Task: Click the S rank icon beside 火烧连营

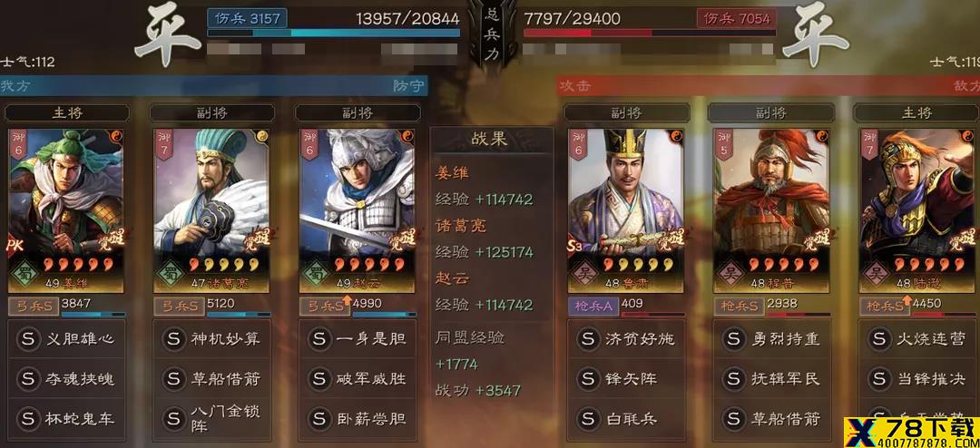Action: [x=879, y=339]
